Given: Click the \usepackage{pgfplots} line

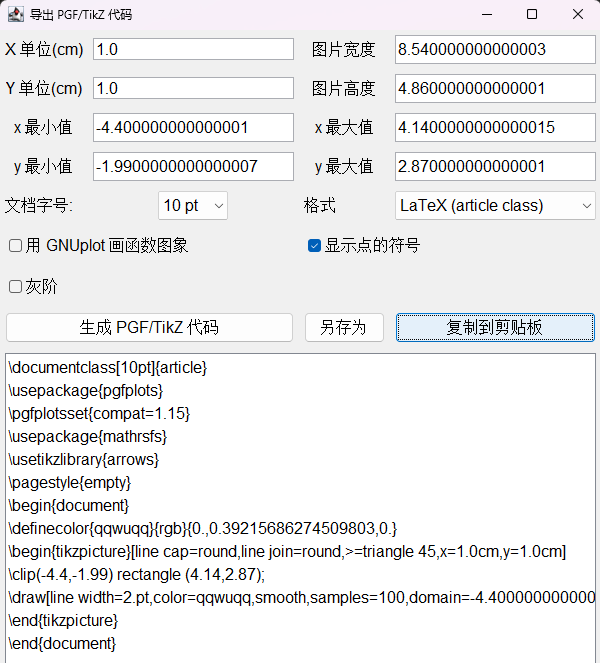Looking at the screenshot, I should pyautogui.click(x=86, y=390).
